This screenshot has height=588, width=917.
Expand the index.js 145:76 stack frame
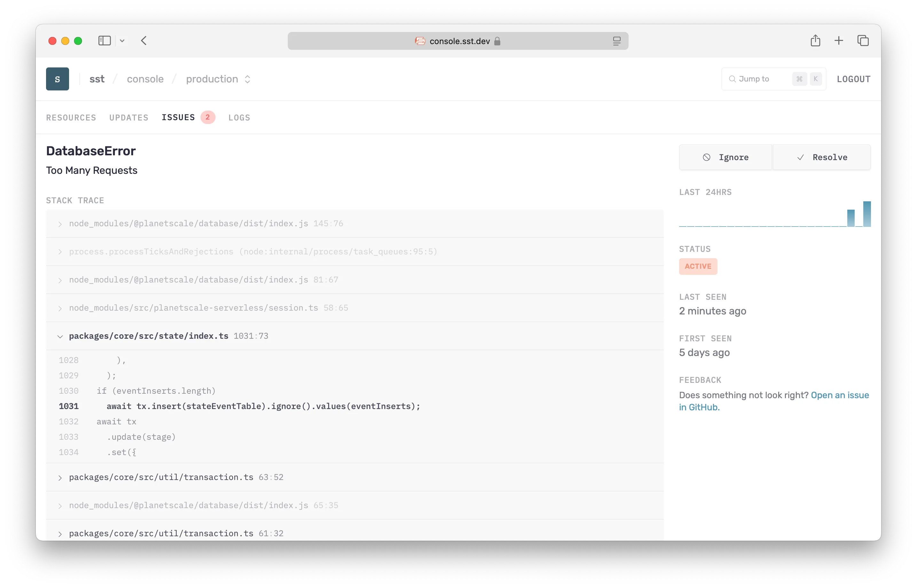354,223
